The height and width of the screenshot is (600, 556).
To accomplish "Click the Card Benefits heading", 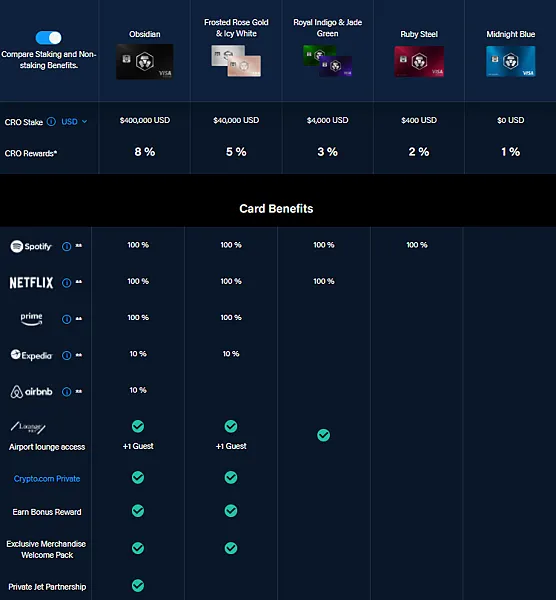I will (x=276, y=209).
